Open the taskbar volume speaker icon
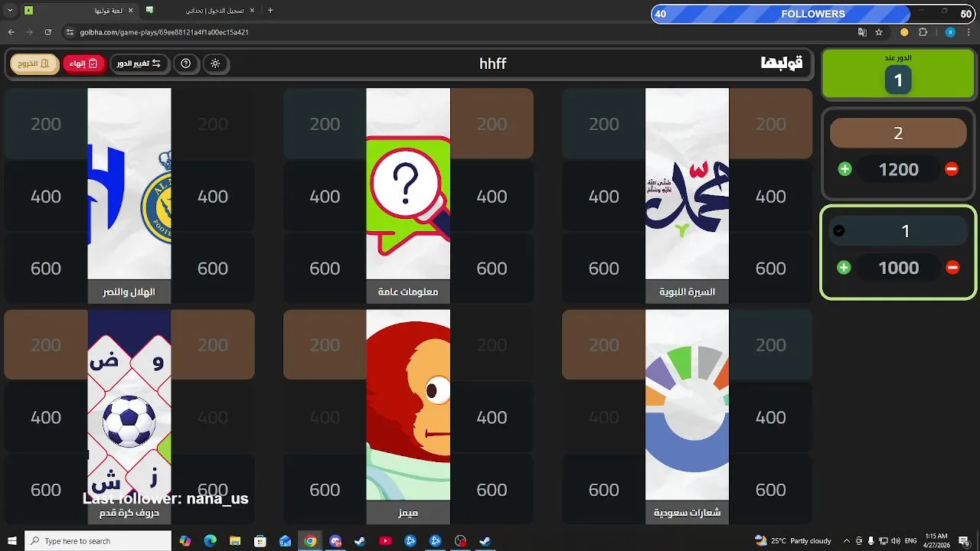The width and height of the screenshot is (980, 551). (896, 541)
